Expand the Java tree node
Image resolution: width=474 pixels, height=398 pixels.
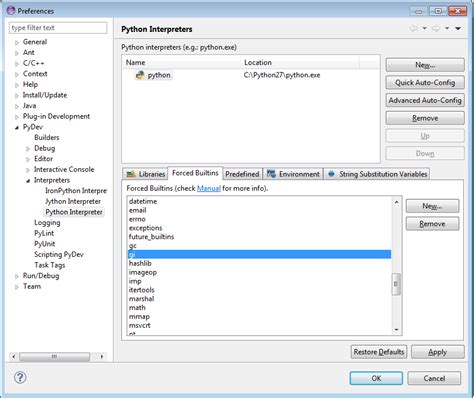[x=17, y=106]
